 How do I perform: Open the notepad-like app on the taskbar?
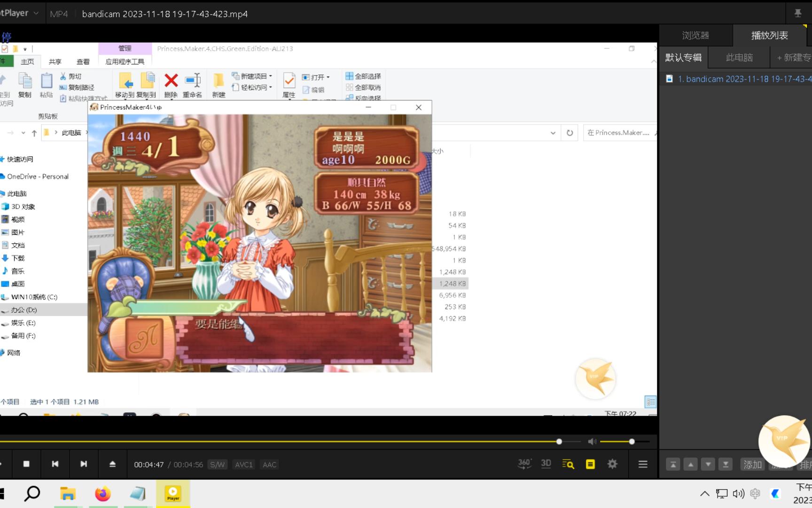point(138,493)
